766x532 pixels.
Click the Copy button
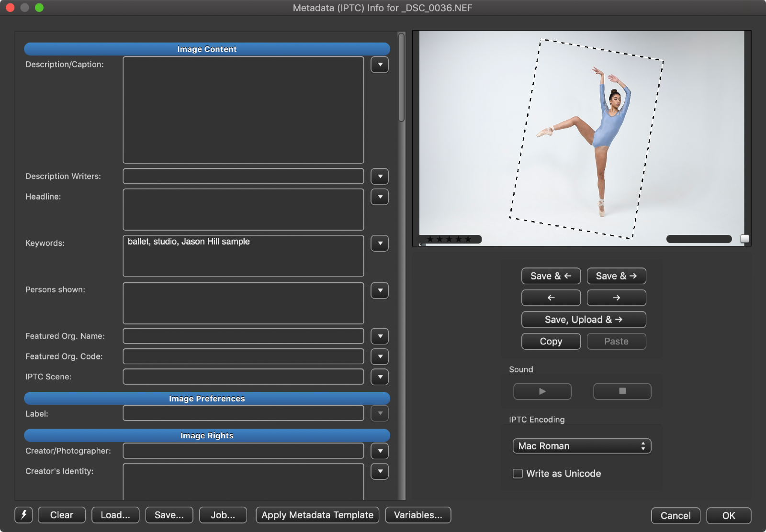tap(551, 342)
